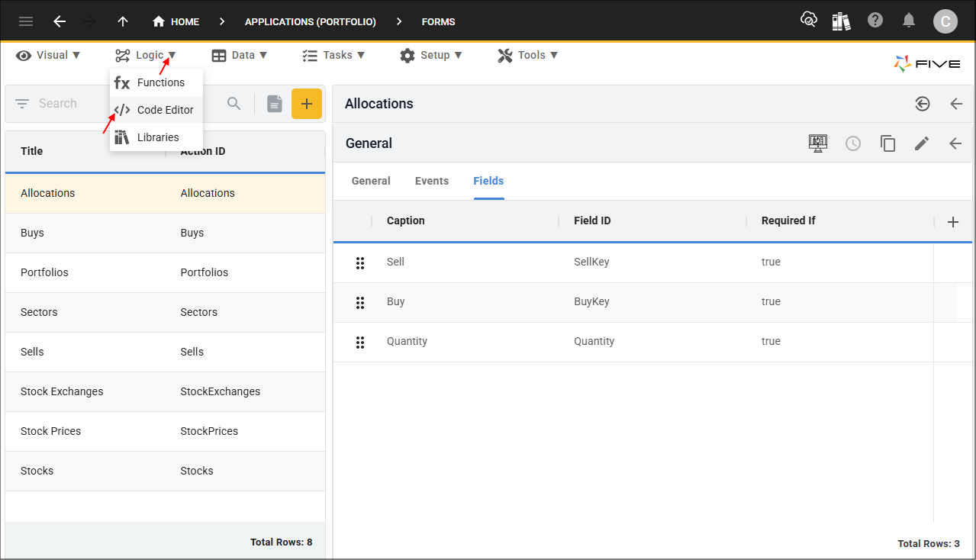
Task: Open the Setup dropdown
Action: point(431,55)
